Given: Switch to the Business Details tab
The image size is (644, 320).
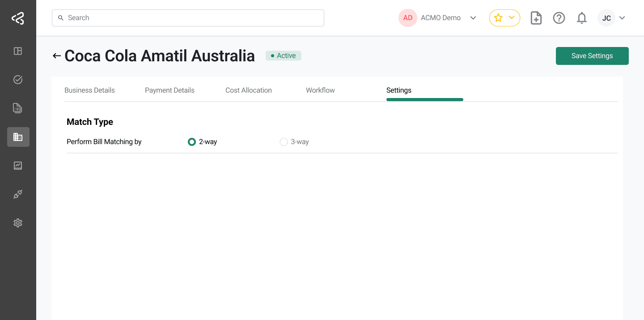Looking at the screenshot, I should point(89,90).
